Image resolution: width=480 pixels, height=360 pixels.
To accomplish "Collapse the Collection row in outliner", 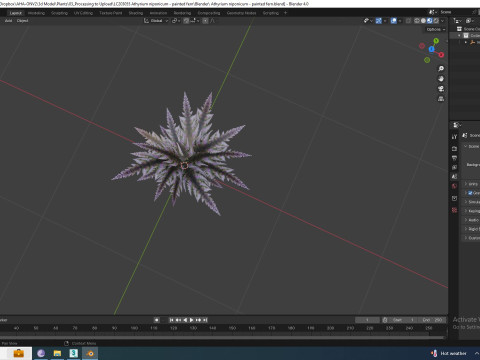I will click(x=459, y=35).
